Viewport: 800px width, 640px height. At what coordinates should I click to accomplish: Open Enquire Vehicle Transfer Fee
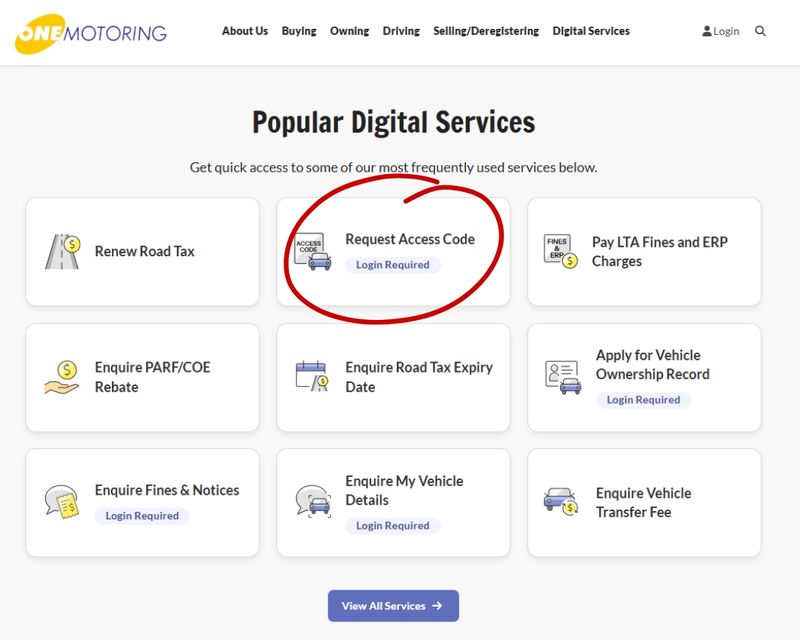click(644, 503)
